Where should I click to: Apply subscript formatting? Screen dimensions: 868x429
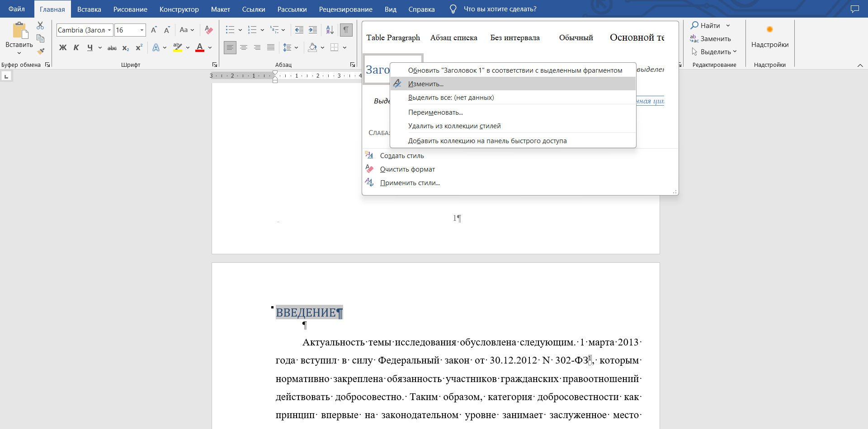(x=126, y=47)
